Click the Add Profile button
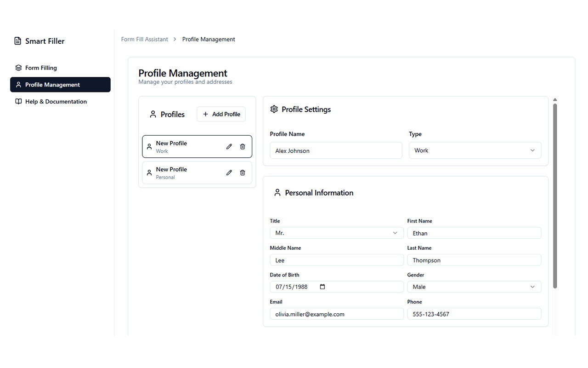This screenshot has height=368, width=588. [x=221, y=114]
